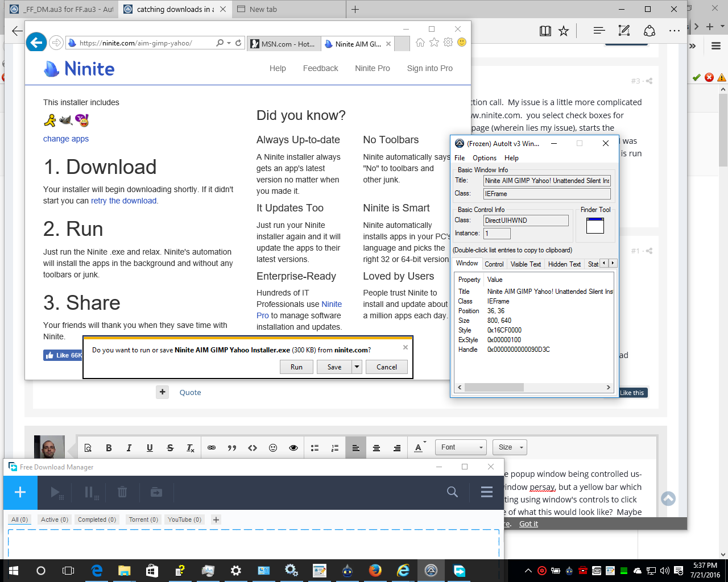Toggle underline in forum editor
The width and height of the screenshot is (728, 582).
(x=150, y=448)
